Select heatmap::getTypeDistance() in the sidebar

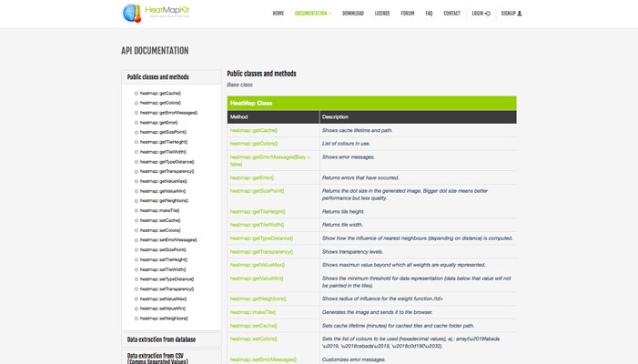(167, 162)
